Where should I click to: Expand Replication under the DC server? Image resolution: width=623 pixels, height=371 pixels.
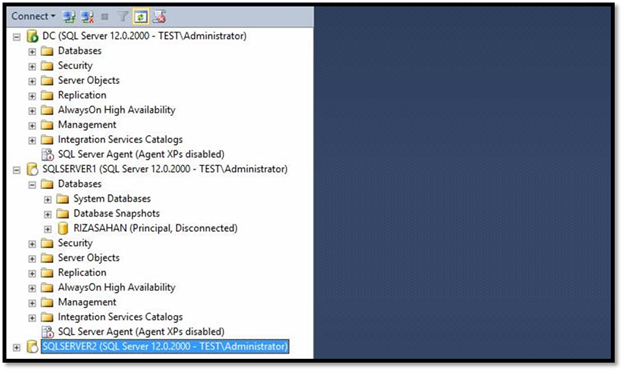pyautogui.click(x=32, y=96)
